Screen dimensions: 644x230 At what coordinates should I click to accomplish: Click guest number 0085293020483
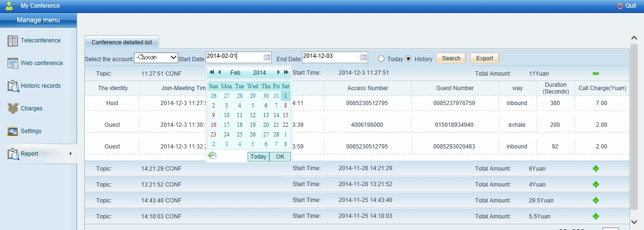pyautogui.click(x=454, y=147)
